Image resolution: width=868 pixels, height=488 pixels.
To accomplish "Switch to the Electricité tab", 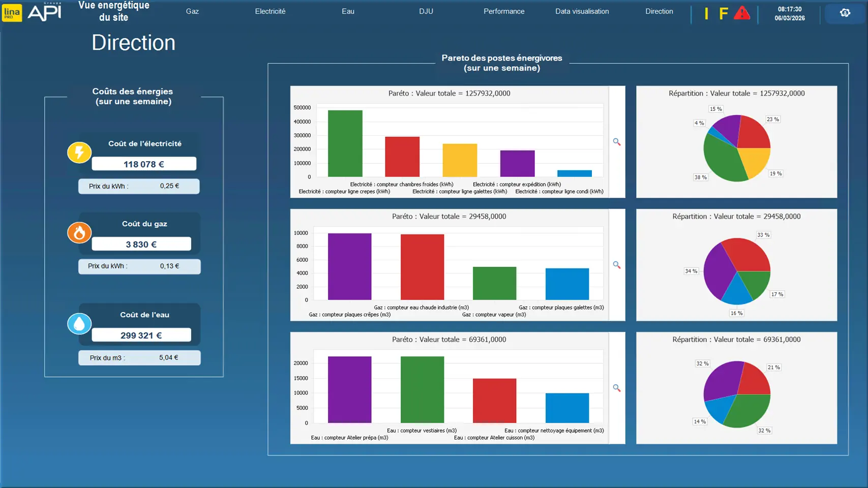I will (x=270, y=11).
